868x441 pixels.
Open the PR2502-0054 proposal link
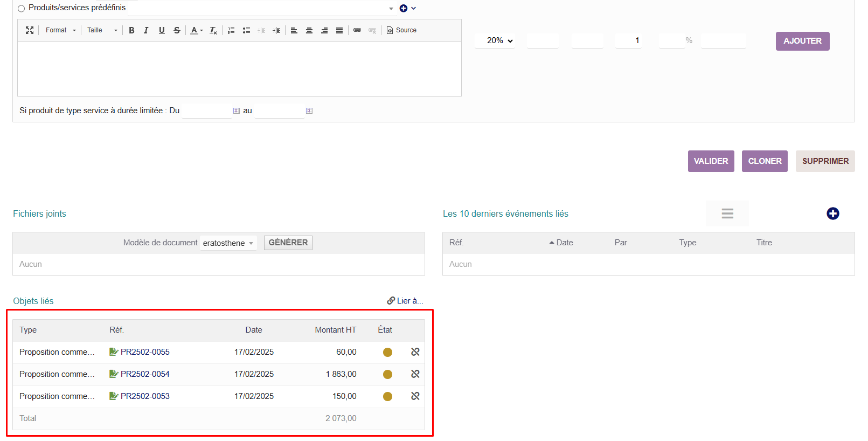tap(145, 374)
